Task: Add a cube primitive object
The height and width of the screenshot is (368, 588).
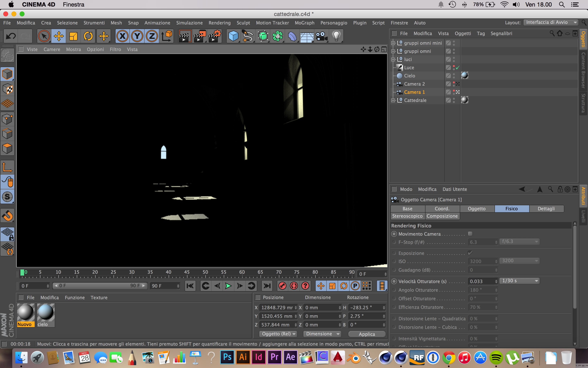Action: [x=233, y=36]
